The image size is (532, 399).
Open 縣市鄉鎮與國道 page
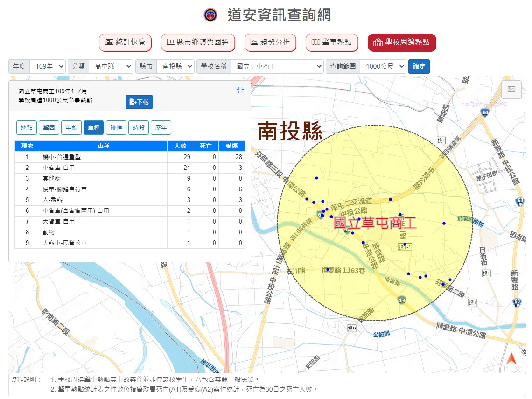198,42
